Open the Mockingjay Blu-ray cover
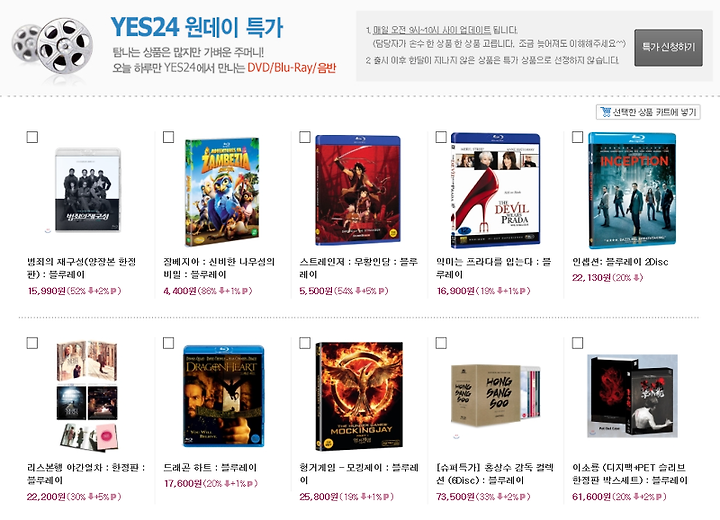Screen dimensions: 720x520 (359, 396)
